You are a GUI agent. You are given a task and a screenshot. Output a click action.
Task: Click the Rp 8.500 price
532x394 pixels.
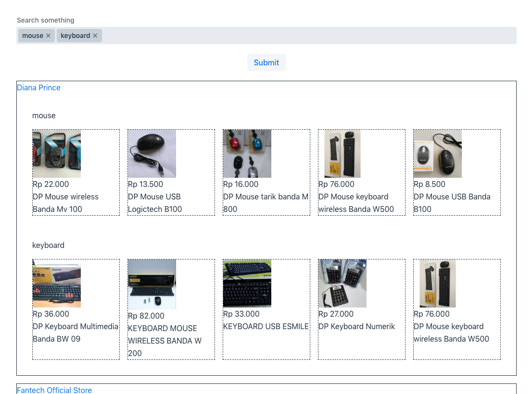tap(429, 185)
